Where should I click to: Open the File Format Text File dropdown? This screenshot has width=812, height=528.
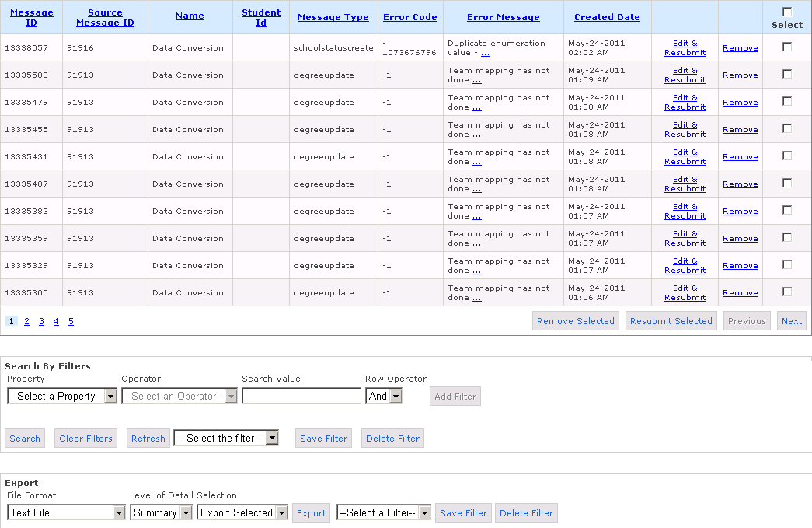coord(66,513)
